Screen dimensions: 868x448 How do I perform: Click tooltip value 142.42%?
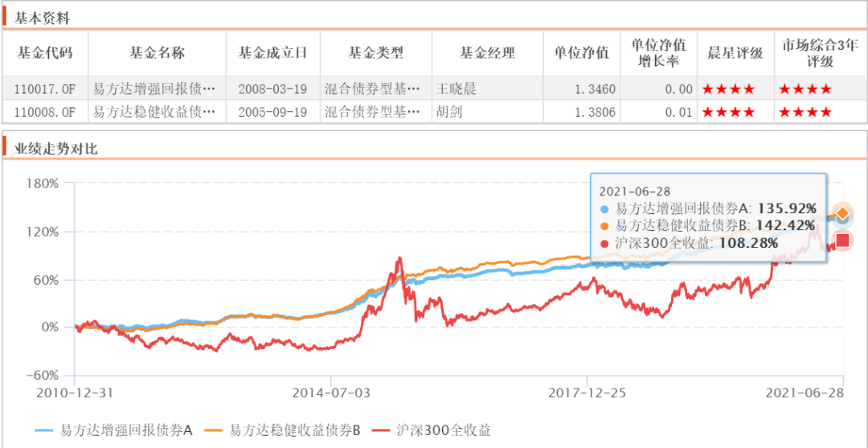tap(785, 225)
